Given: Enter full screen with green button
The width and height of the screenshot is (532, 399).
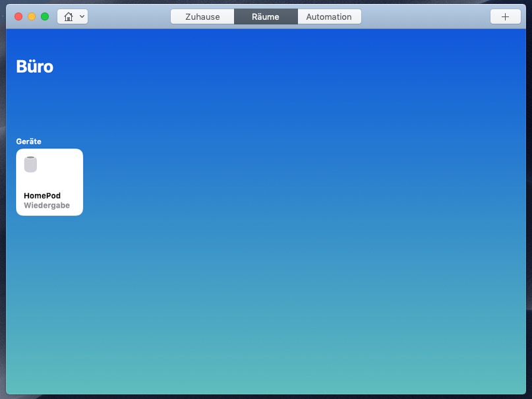Looking at the screenshot, I should click(x=45, y=16).
